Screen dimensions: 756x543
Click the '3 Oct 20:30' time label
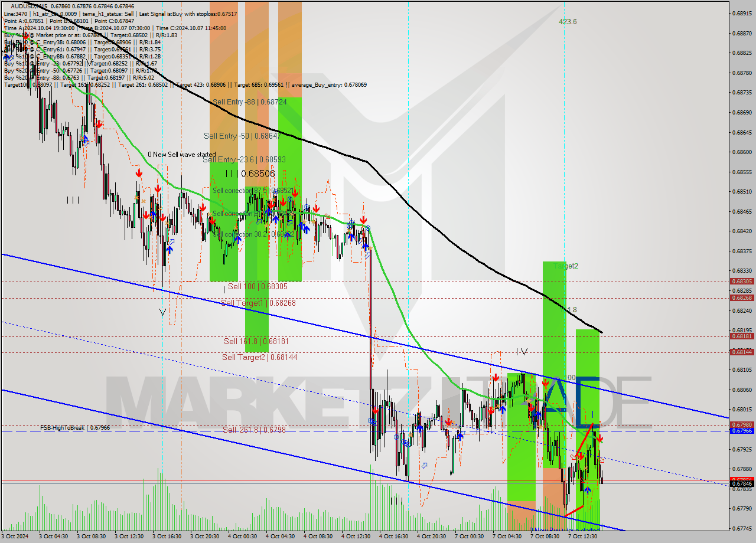click(204, 537)
